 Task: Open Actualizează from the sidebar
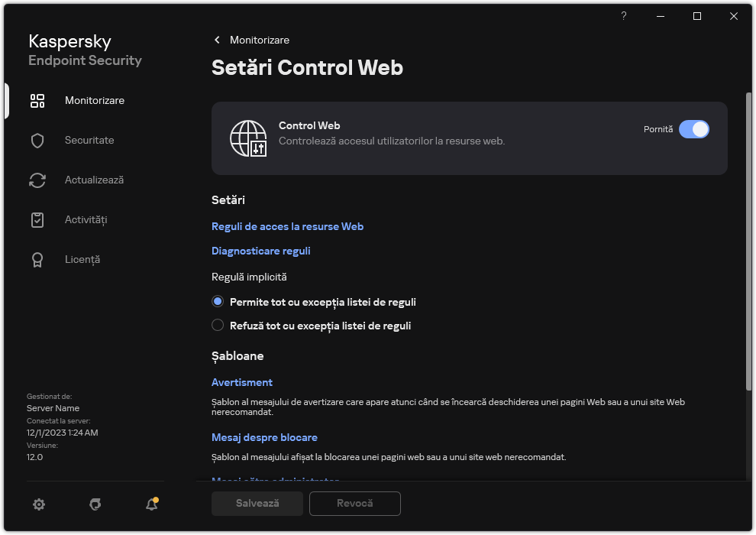pyautogui.click(x=37, y=180)
